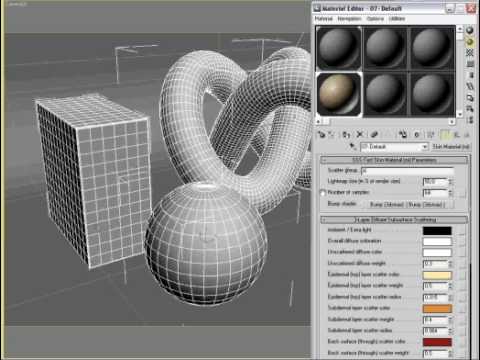
Task: Click the Make Material Copy icon
Action: (374, 135)
